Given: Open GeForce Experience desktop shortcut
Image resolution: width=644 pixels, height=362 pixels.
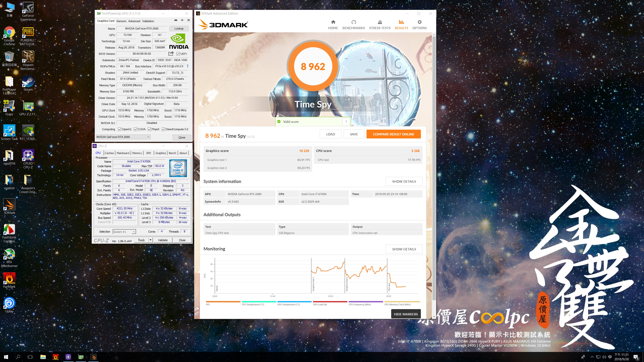Looking at the screenshot, I should click(28, 11).
